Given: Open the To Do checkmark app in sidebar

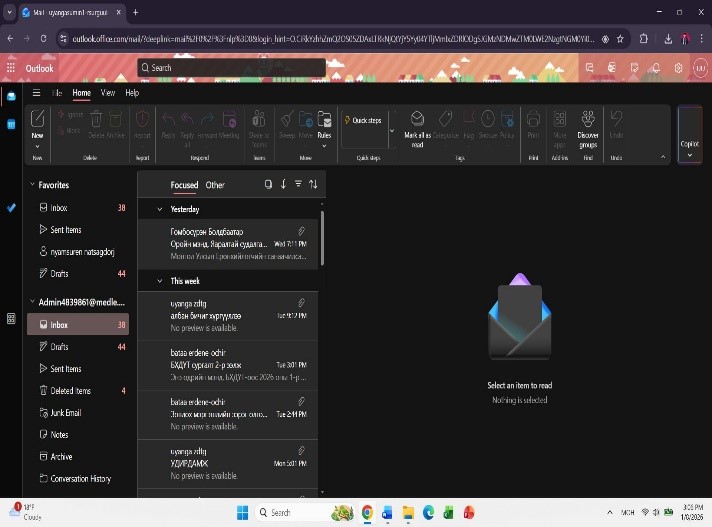Looking at the screenshot, I should click(11, 208).
